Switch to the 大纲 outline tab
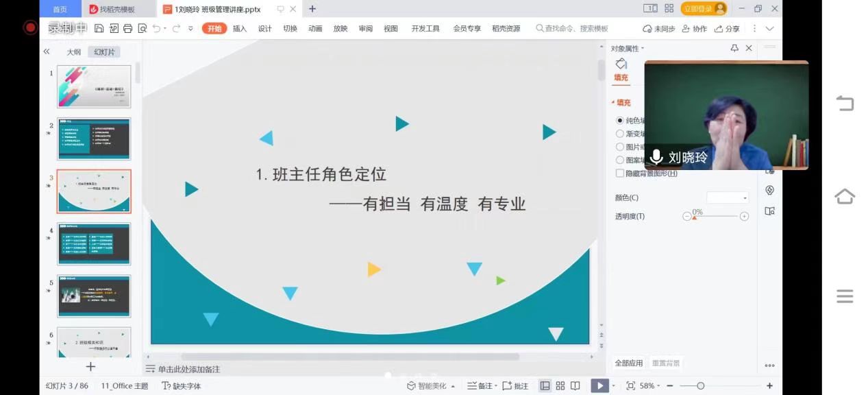Viewport: 868px width, 395px height. coord(73,52)
